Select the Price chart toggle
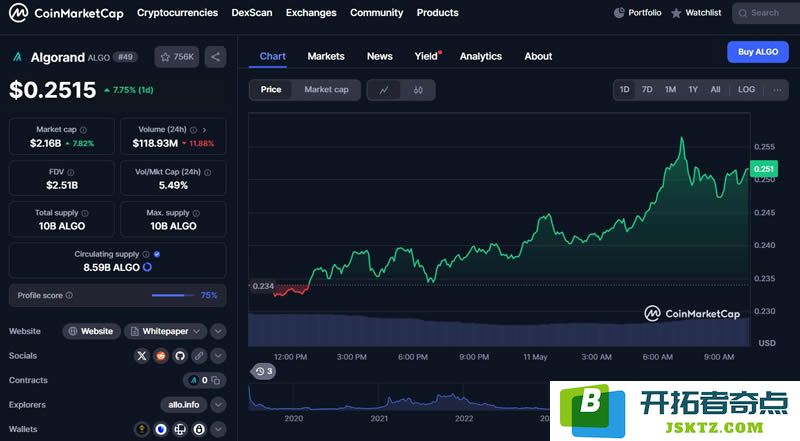The height and width of the screenshot is (441, 800). [x=271, y=90]
